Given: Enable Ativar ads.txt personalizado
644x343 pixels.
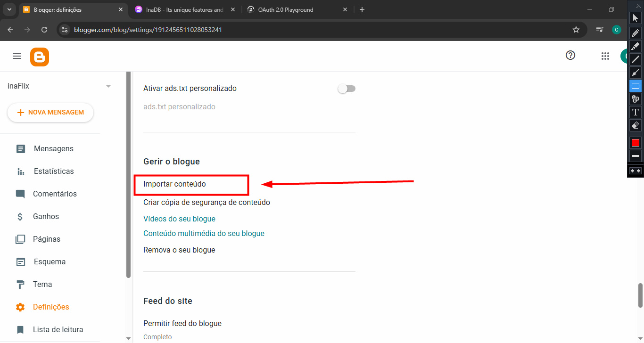Looking at the screenshot, I should point(347,88).
